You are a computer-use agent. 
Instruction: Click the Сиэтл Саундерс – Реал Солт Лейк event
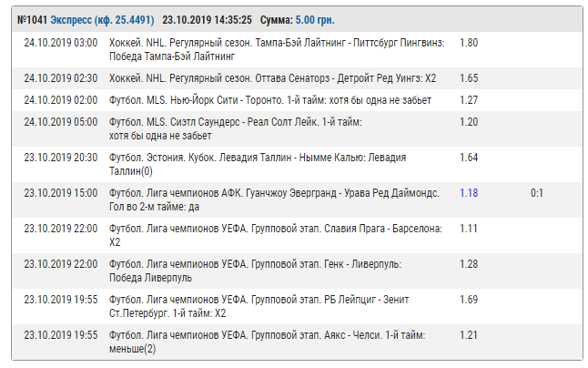coord(235,128)
